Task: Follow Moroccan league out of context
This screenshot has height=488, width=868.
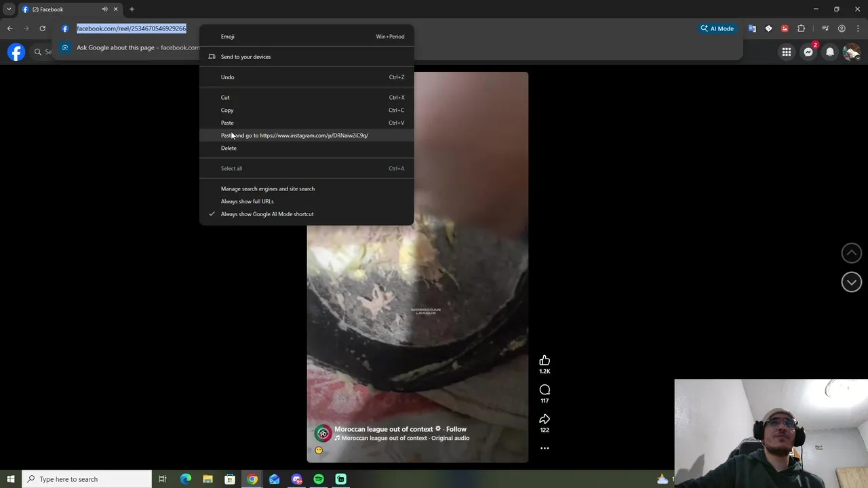Action: click(x=456, y=429)
